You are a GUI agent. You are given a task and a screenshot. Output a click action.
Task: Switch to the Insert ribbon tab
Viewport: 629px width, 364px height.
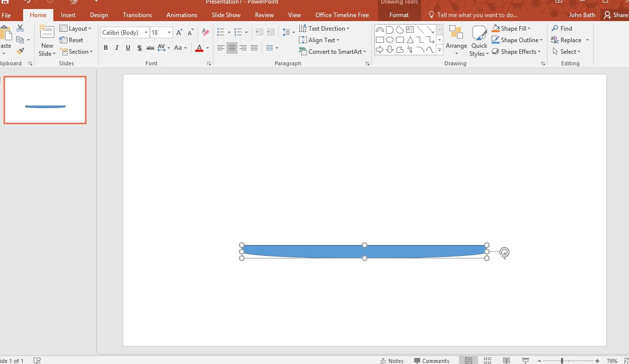[68, 15]
